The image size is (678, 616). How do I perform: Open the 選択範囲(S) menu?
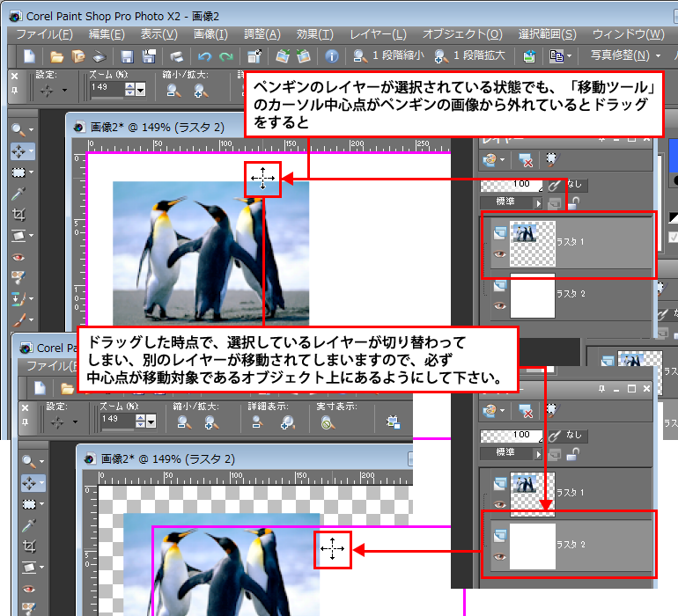[x=548, y=34]
